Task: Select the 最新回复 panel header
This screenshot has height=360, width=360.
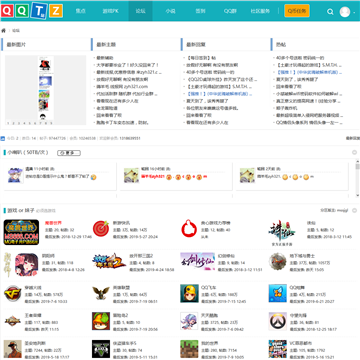Action: (196, 44)
